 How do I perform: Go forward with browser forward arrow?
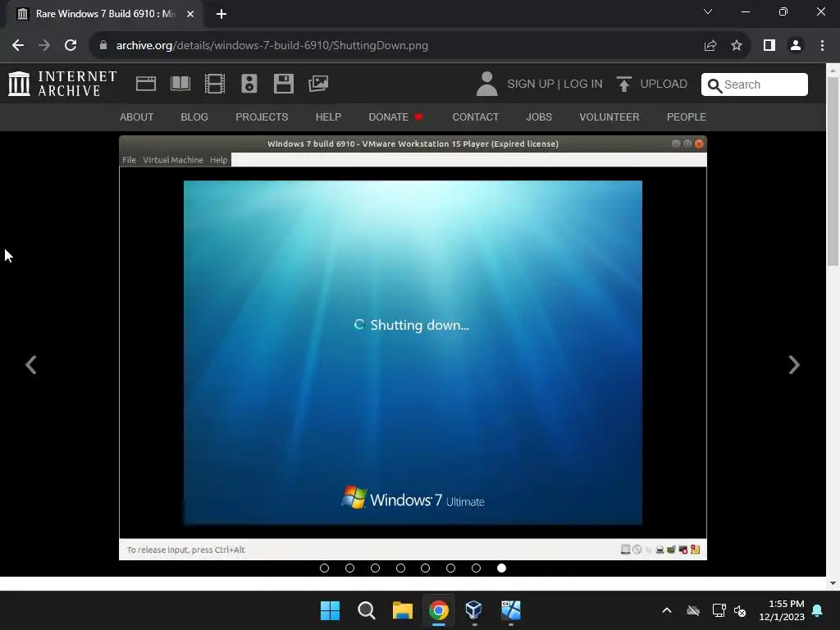click(x=44, y=46)
